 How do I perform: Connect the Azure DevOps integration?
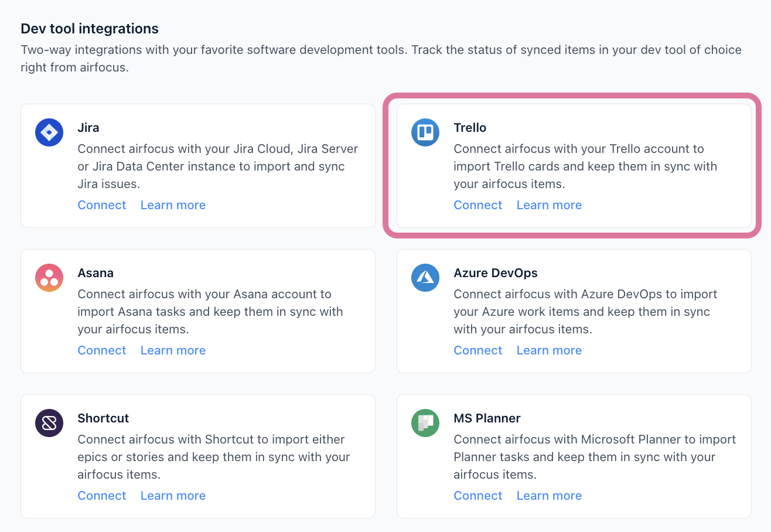point(478,350)
